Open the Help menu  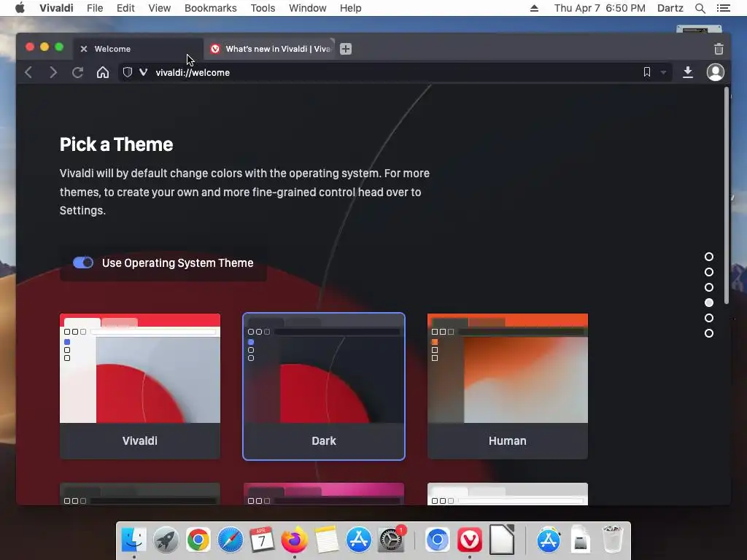point(351,8)
